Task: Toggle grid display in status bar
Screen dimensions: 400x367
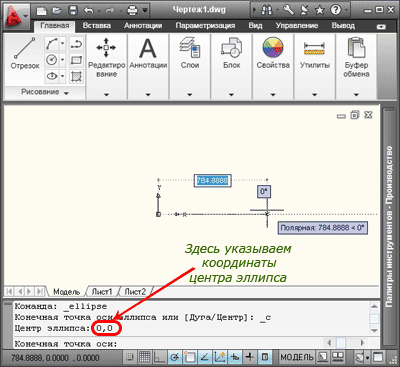Action: tap(144, 357)
